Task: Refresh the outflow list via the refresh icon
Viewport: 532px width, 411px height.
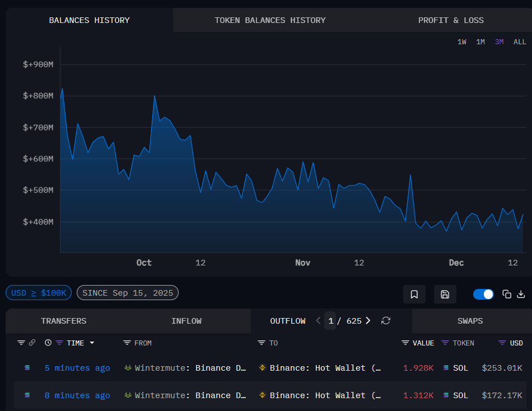Action: click(385, 321)
